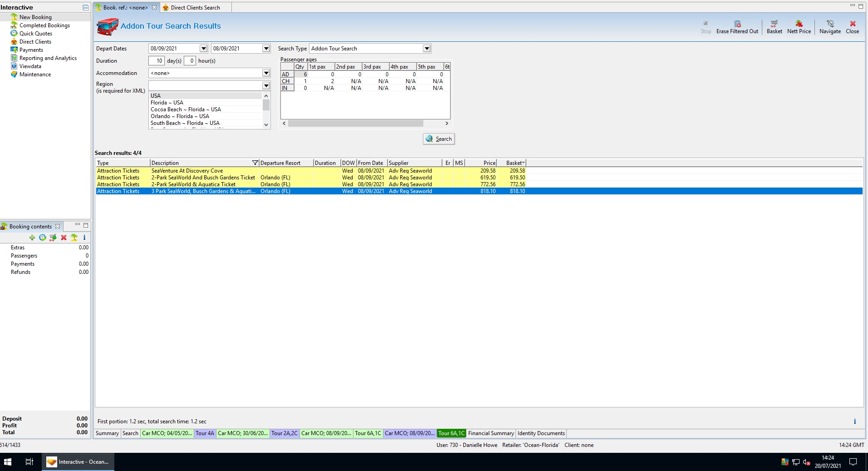Click the Erase Filtered Out icon
The height and width of the screenshot is (471, 868).
[737, 24]
